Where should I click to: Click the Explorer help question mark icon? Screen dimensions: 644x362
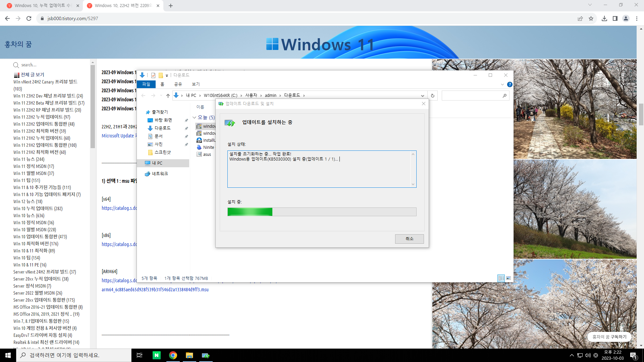(510, 84)
